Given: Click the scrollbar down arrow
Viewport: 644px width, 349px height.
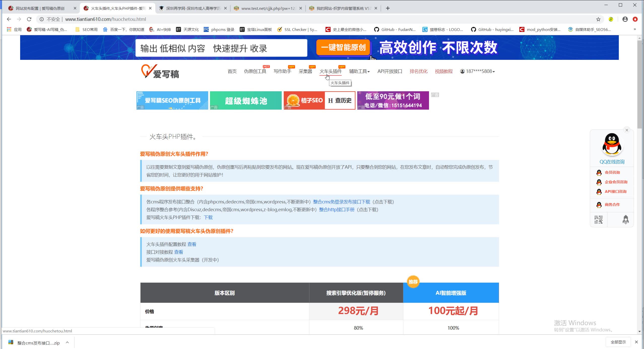Looking at the screenshot, I should click(x=639, y=331).
